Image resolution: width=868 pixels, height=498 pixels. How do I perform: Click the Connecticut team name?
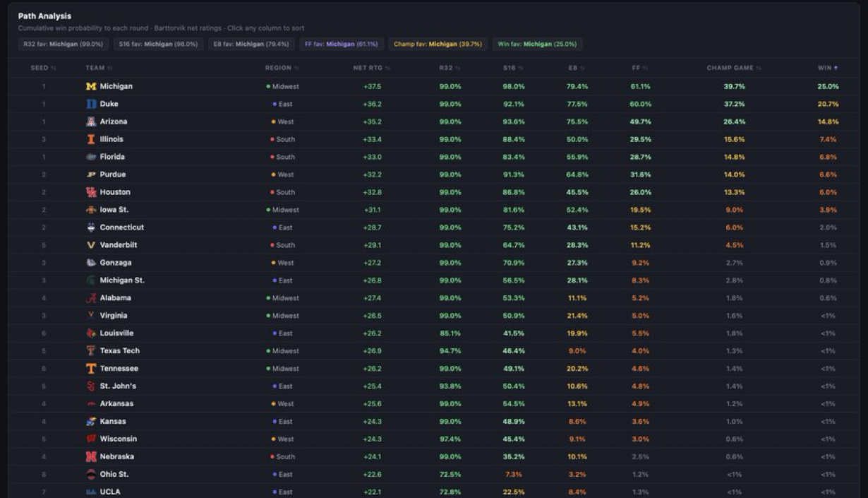tap(122, 227)
